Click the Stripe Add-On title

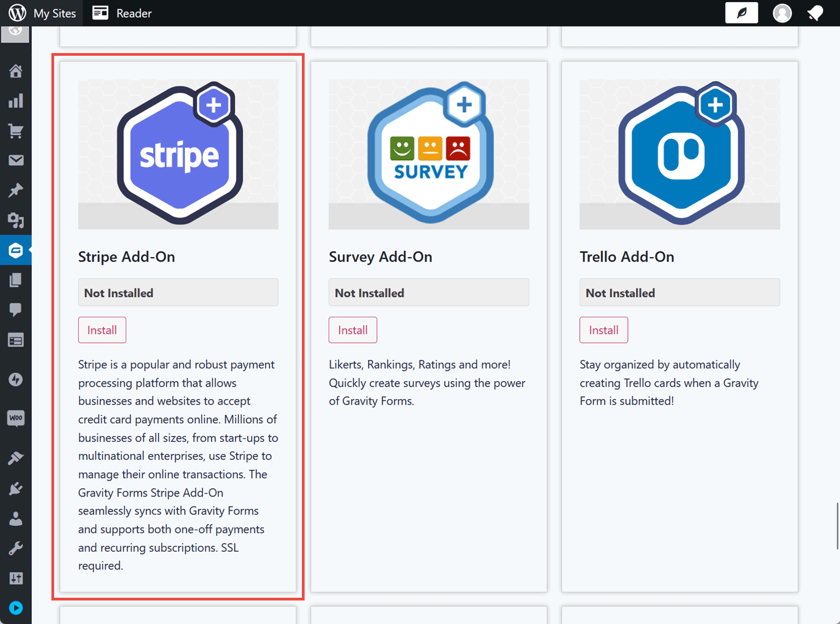coord(126,256)
